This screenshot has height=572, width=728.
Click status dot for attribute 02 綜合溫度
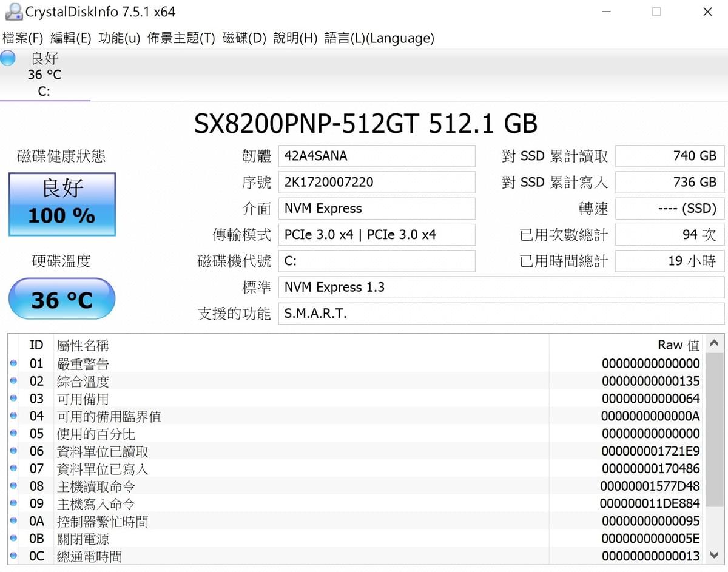[x=13, y=382]
